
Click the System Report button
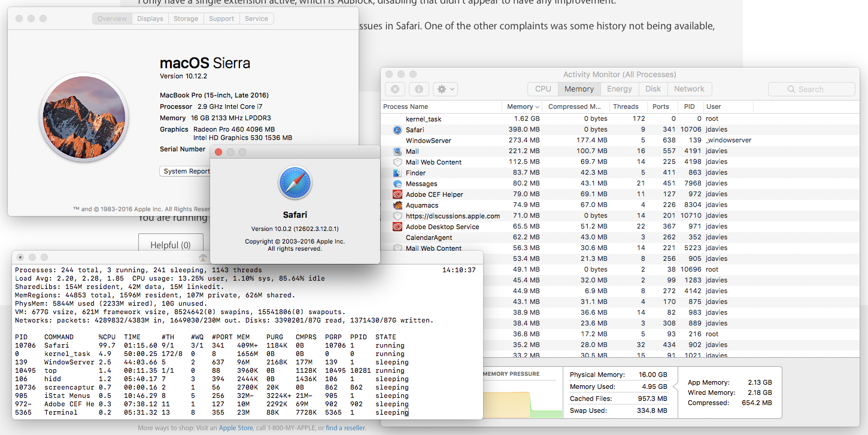pyautogui.click(x=186, y=171)
